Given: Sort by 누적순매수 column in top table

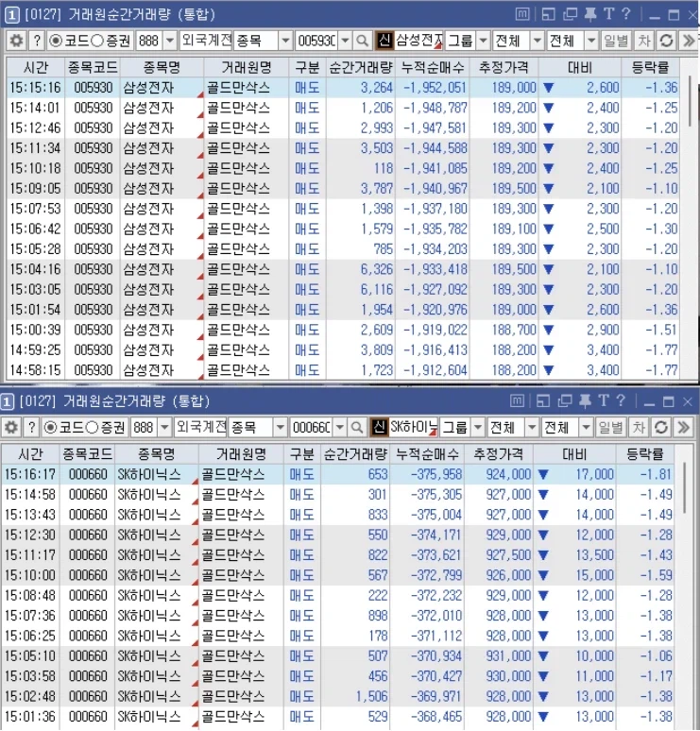Looking at the screenshot, I should (x=433, y=68).
